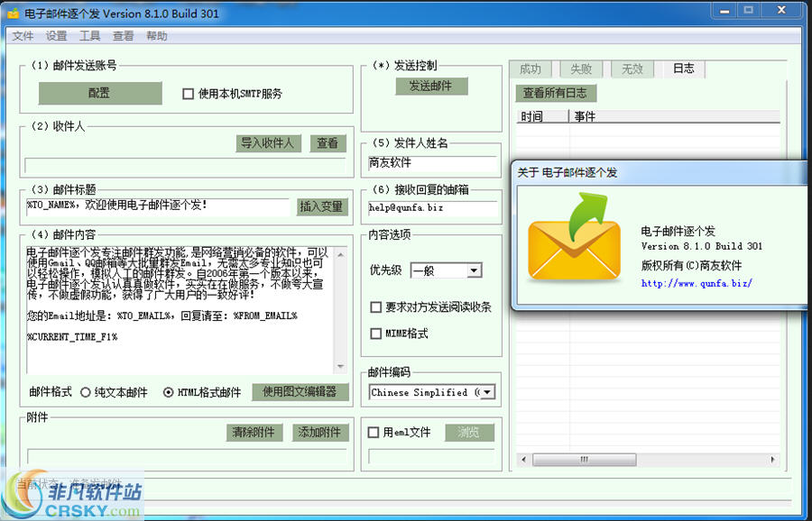Check the MIME格式 checkbox
This screenshot has height=521, width=812.
point(376,334)
